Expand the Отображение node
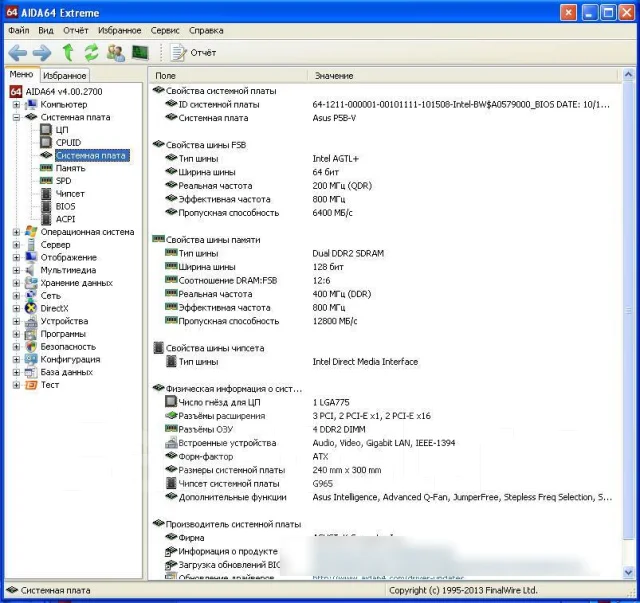 (x=16, y=257)
